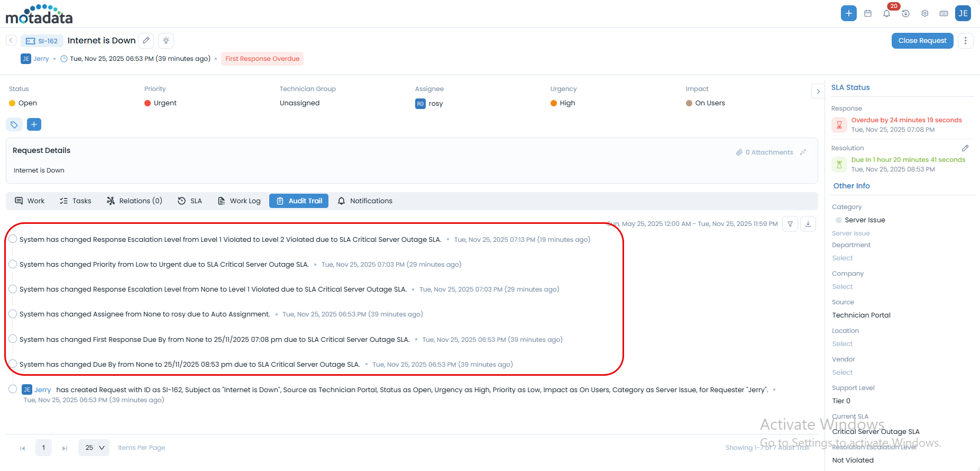
Task: Open the audit trail filter icon
Action: (790, 224)
